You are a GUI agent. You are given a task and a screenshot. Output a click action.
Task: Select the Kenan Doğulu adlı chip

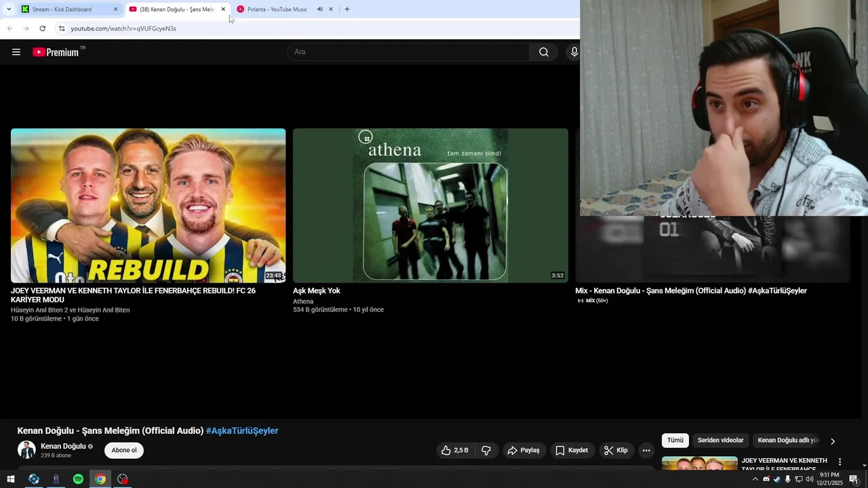coord(788,441)
